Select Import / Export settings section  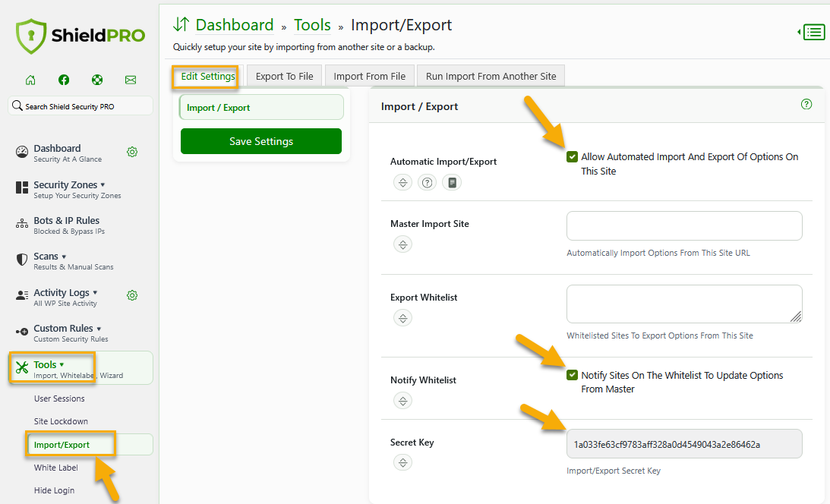coord(261,107)
